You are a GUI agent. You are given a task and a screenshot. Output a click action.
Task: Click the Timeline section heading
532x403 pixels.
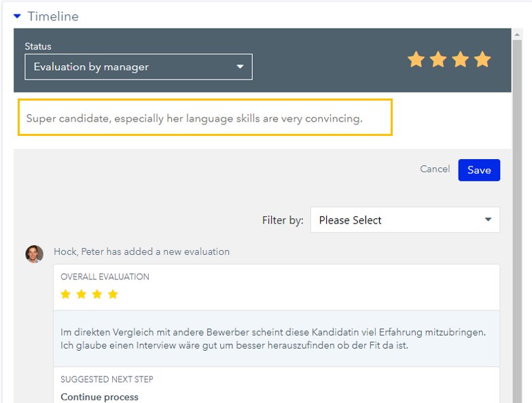(53, 16)
